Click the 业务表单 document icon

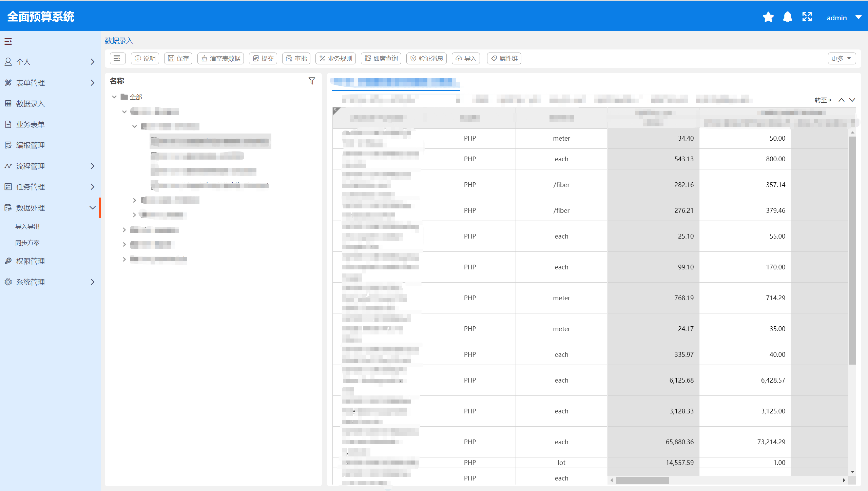coord(8,124)
